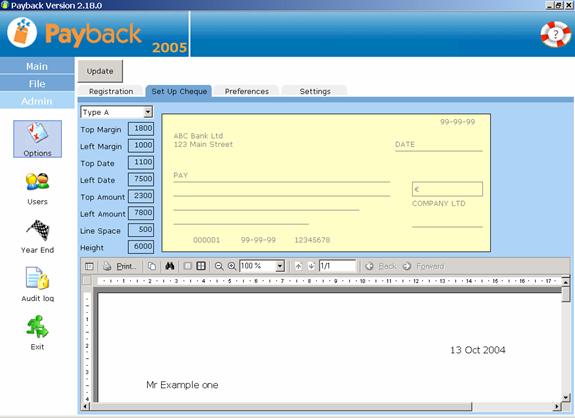Click the Top Amount field showing 2300
This screenshot has width=575, height=418.
click(x=141, y=196)
